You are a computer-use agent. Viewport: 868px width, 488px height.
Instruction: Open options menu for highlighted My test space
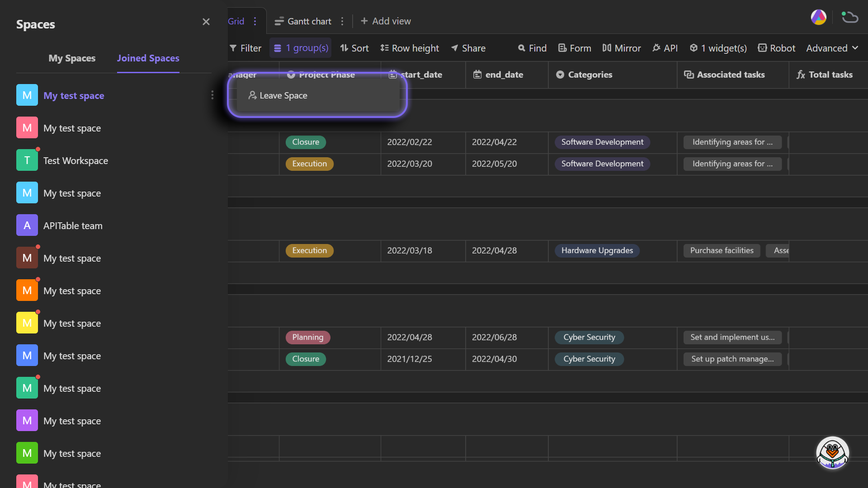(212, 95)
